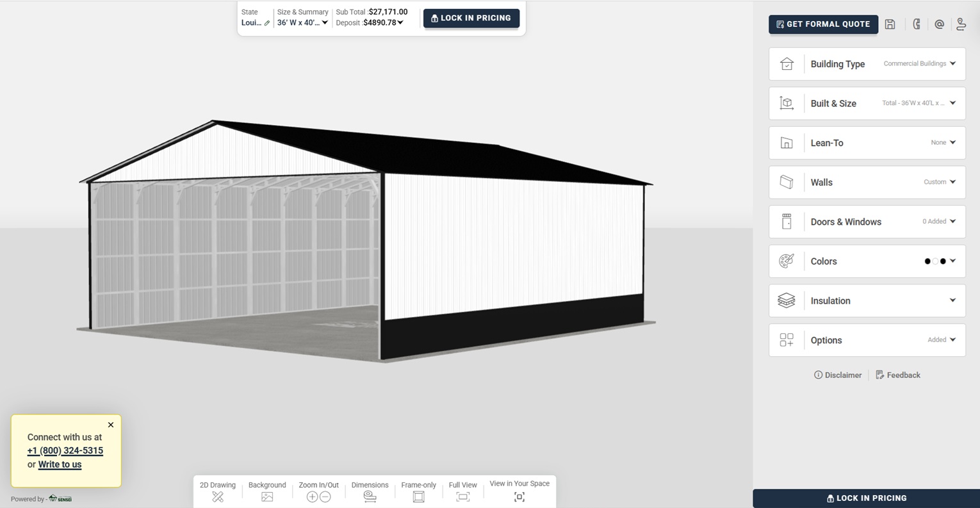
Task: Open the Feedback link
Action: point(898,375)
